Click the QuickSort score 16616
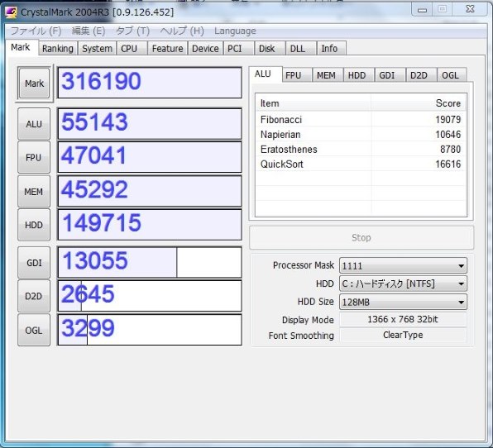493x448 pixels. click(448, 164)
